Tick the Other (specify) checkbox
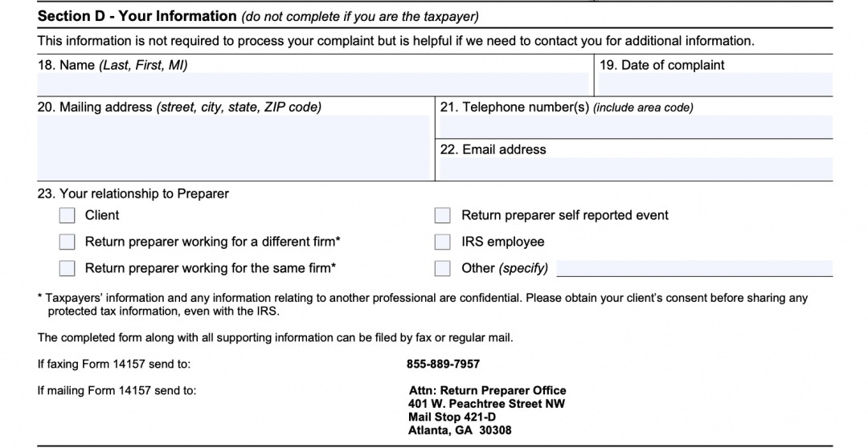This screenshot has height=448, width=868. tap(443, 268)
